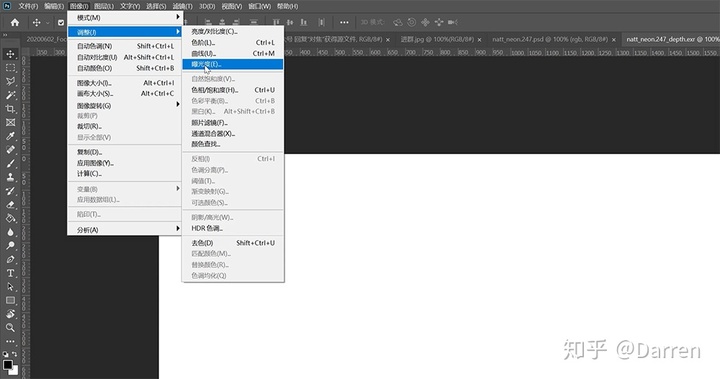This screenshot has height=379, width=720.
Task: Open the 窗口(W) menu
Action: pyautogui.click(x=259, y=6)
